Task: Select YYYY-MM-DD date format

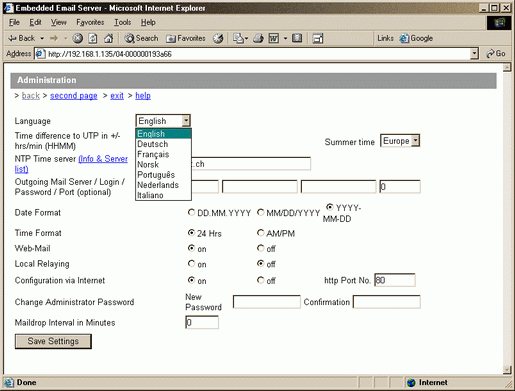Action: click(x=330, y=207)
